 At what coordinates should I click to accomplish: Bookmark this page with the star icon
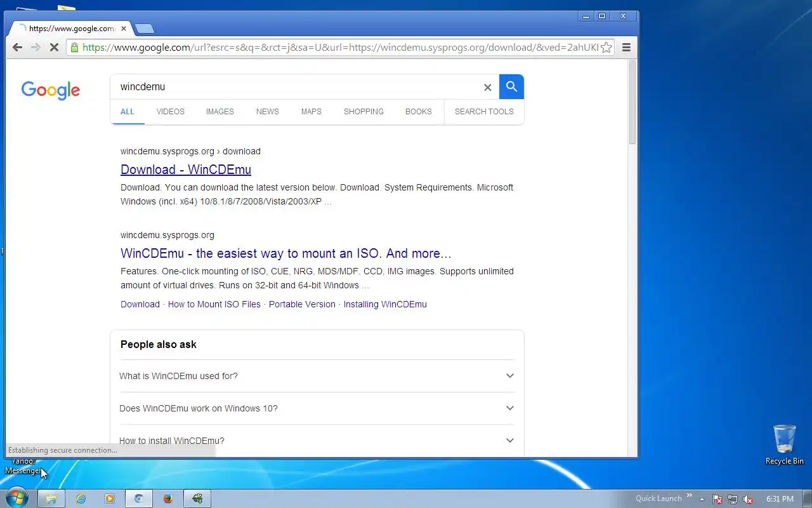(x=606, y=48)
